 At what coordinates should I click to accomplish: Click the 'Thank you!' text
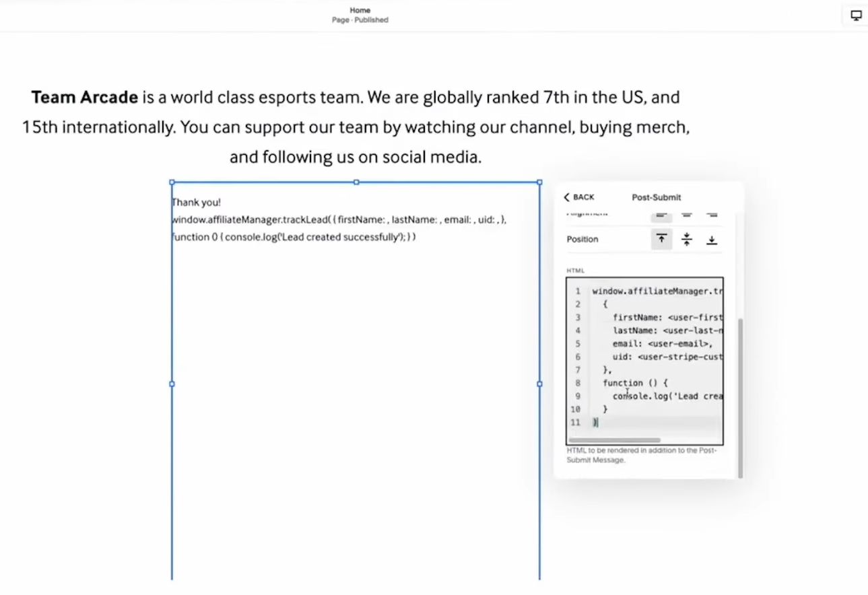[197, 202]
